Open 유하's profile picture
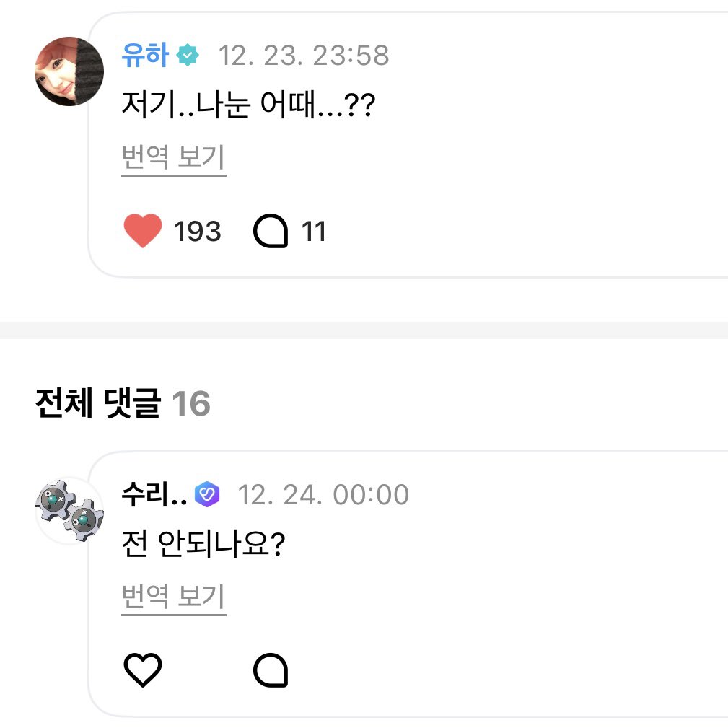This screenshot has width=728, height=728. (x=69, y=71)
